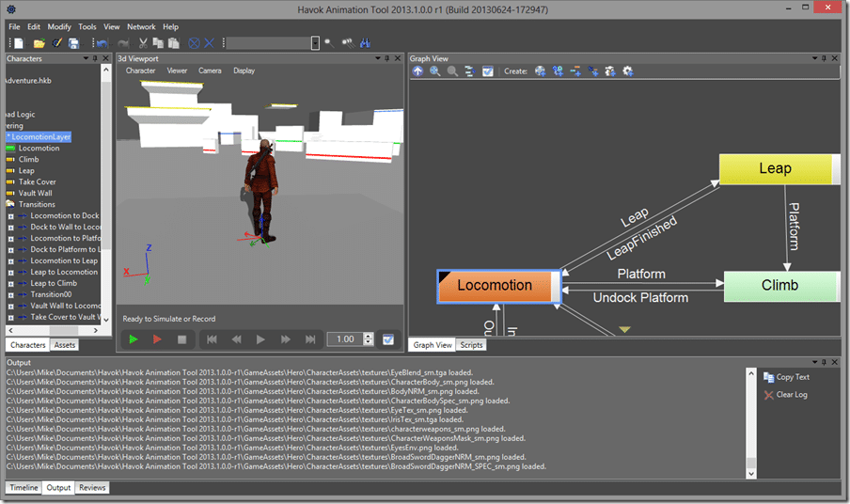Screen dimensions: 850x504
Task: Select the orange Locomotion state node
Action: 499,286
